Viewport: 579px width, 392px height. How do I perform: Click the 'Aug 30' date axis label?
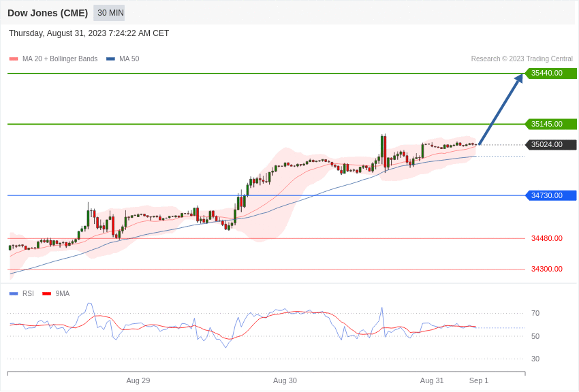[x=285, y=380]
